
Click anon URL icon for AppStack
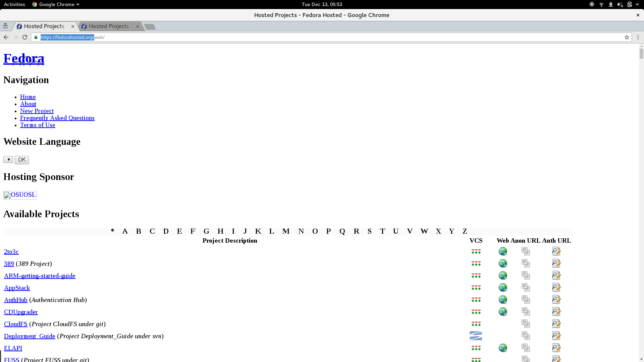pos(526,288)
